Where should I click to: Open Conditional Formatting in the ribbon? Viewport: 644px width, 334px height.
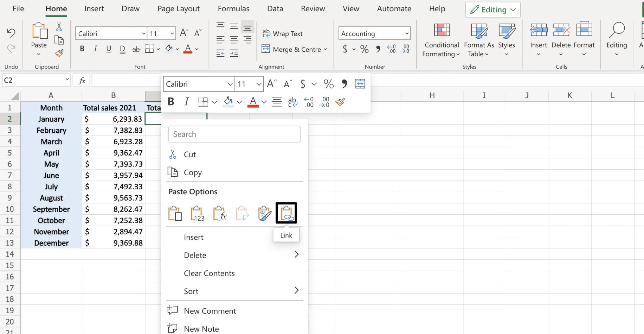[x=441, y=40]
